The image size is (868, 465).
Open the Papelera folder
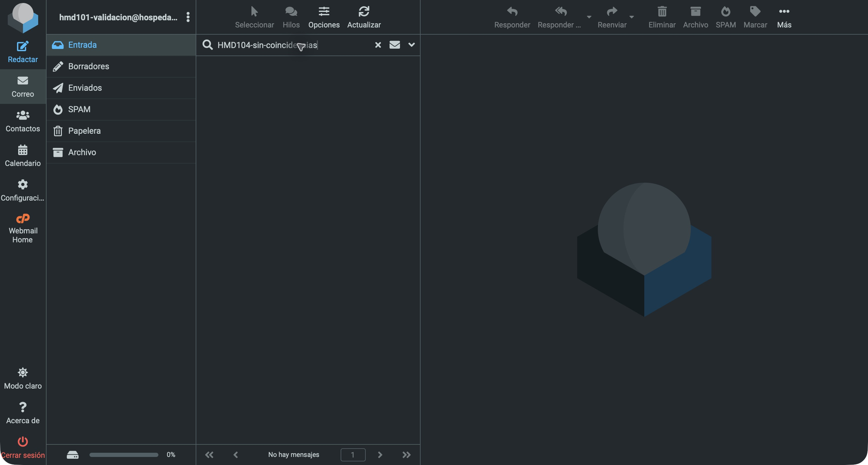point(121,131)
